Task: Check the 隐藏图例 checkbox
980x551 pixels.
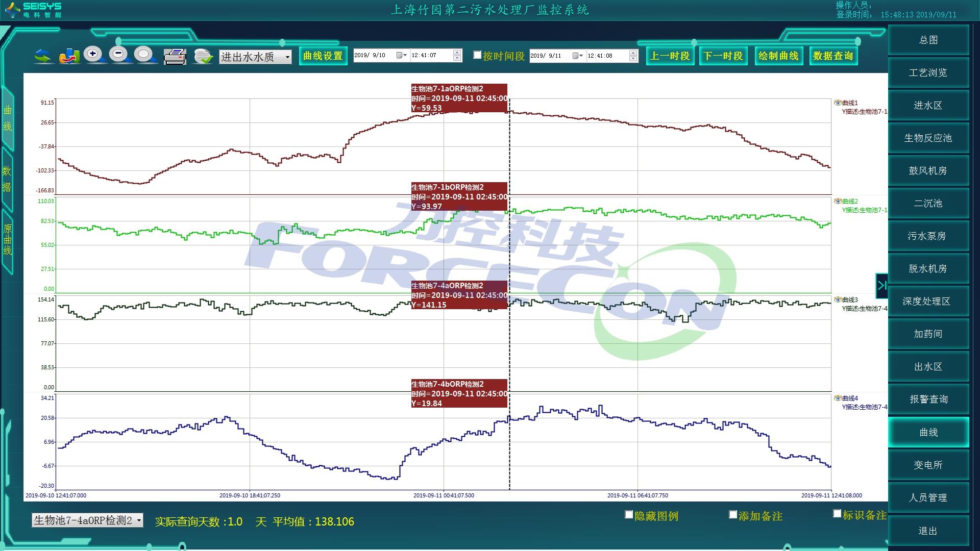Action: (x=629, y=515)
